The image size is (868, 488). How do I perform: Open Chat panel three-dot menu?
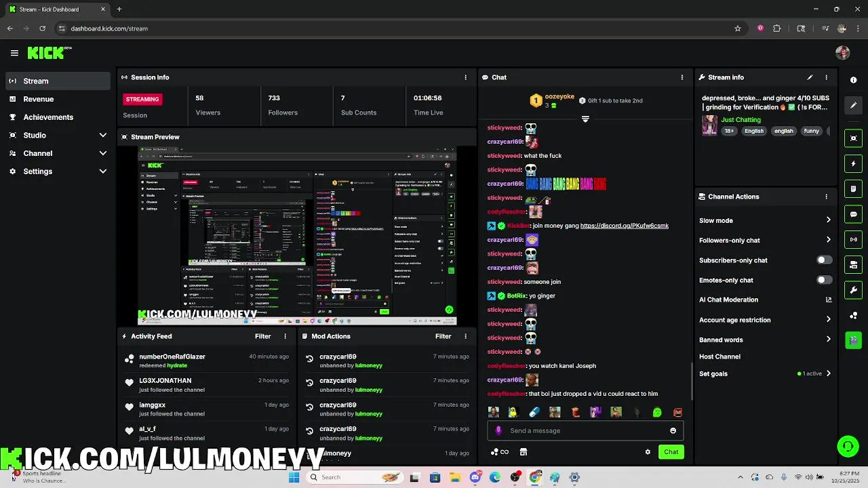click(682, 77)
